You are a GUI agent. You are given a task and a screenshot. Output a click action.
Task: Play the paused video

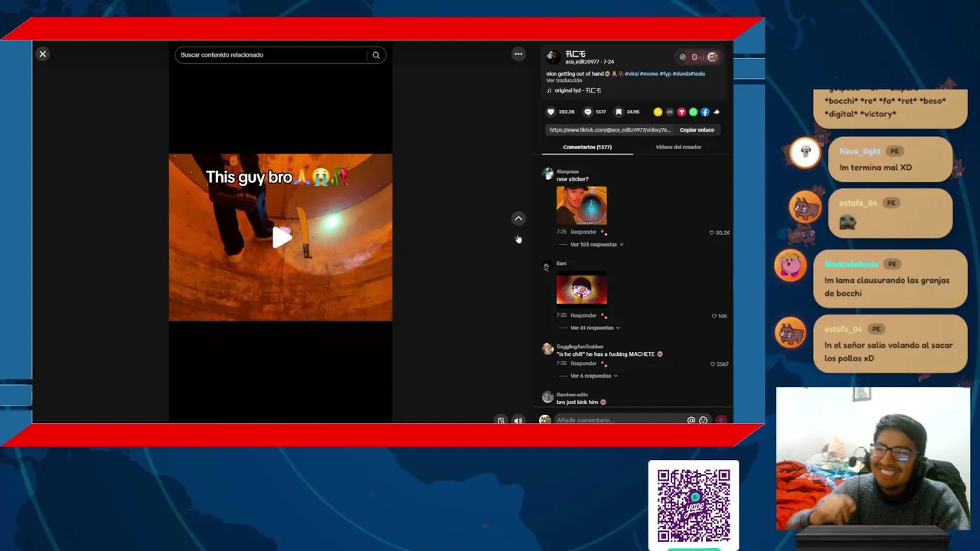click(281, 237)
